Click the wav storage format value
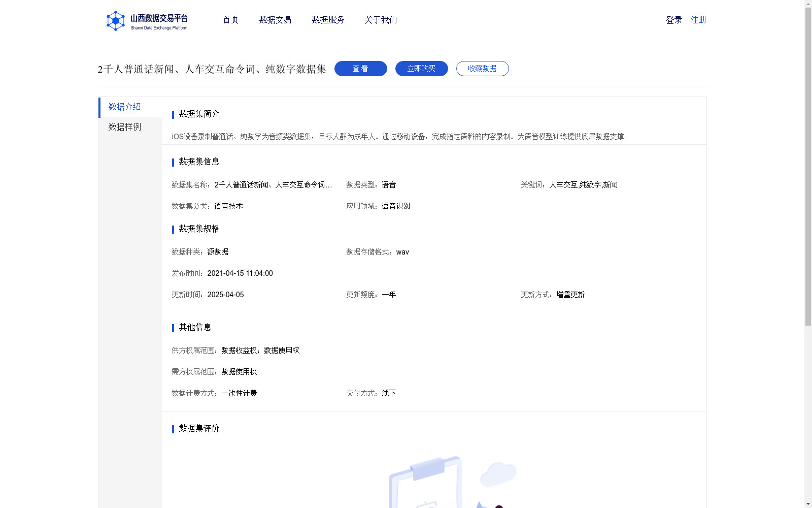The height and width of the screenshot is (508, 812). 402,252
